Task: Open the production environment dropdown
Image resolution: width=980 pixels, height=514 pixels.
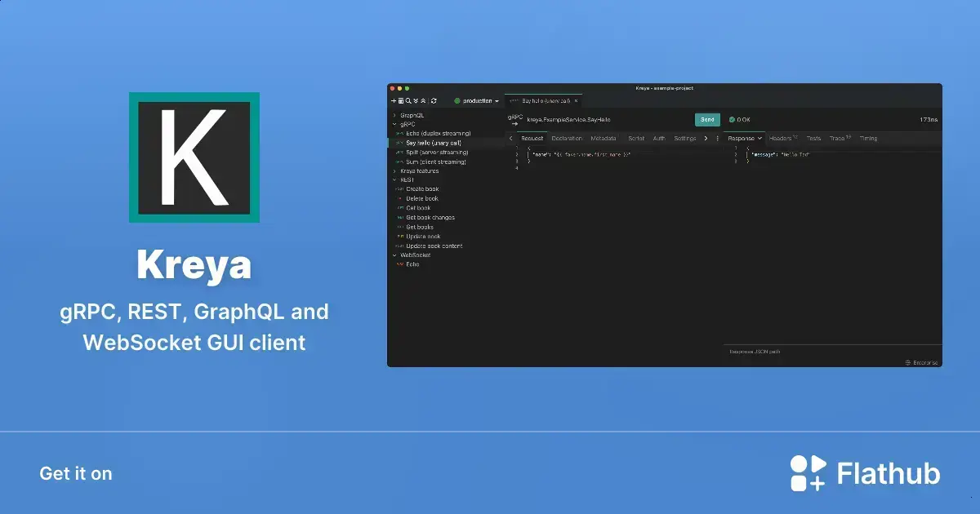Action: click(x=477, y=101)
